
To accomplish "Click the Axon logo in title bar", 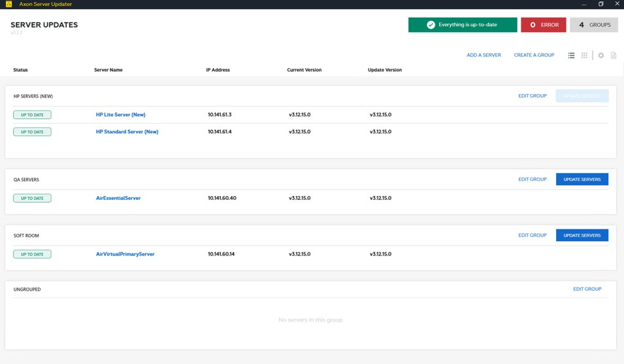I will coord(8,4).
